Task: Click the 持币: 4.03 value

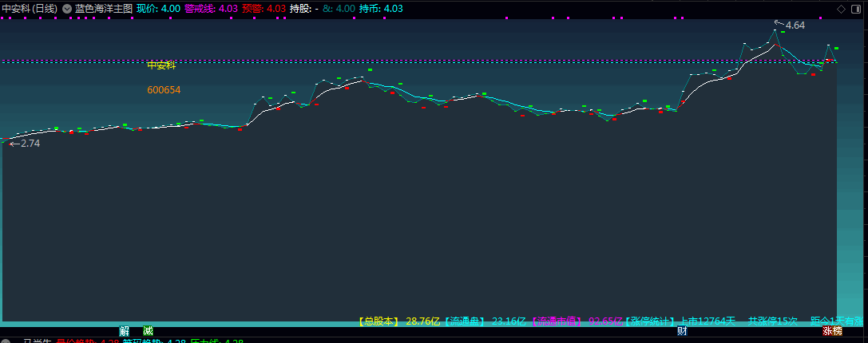Action: tap(381, 9)
